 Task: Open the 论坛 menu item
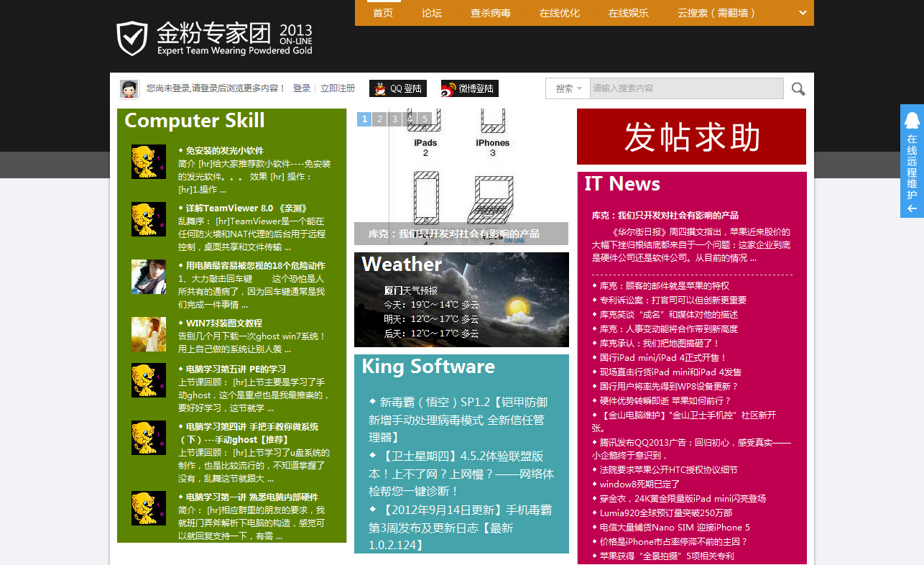(432, 13)
